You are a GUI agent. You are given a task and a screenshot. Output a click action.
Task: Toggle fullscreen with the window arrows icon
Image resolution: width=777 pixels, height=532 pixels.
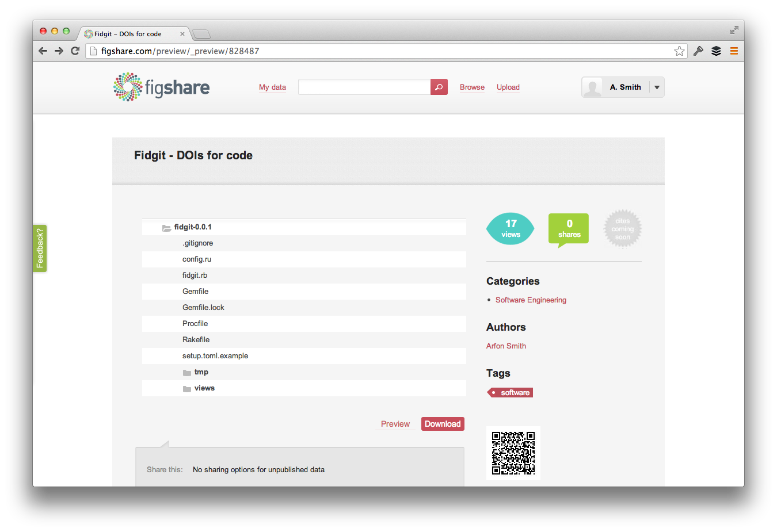click(734, 30)
